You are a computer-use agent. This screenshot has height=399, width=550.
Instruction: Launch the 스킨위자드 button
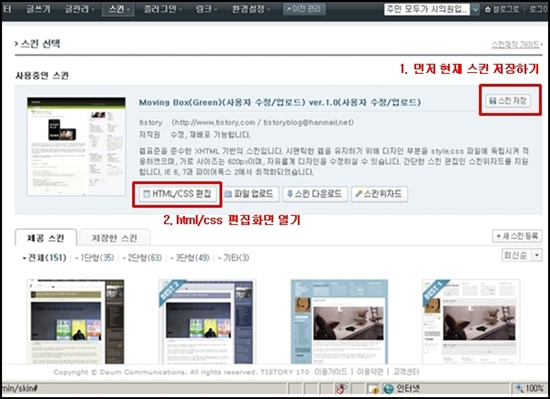tap(379, 194)
